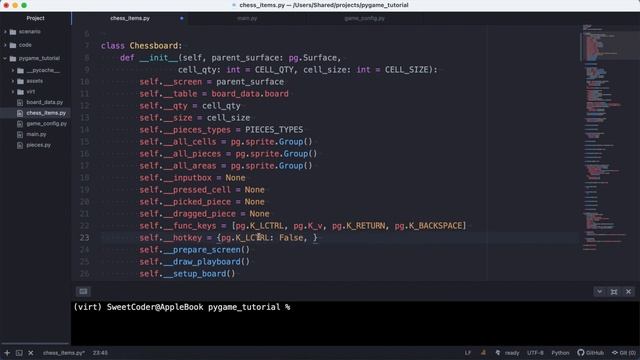
Task: Switch to the game_config.py tab
Action: click(364, 18)
